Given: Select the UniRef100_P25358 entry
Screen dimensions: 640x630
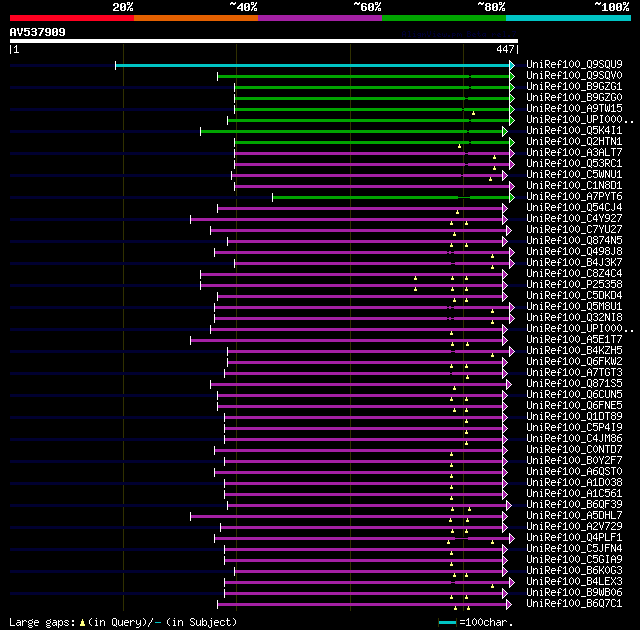Looking at the screenshot, I should click(574, 284).
